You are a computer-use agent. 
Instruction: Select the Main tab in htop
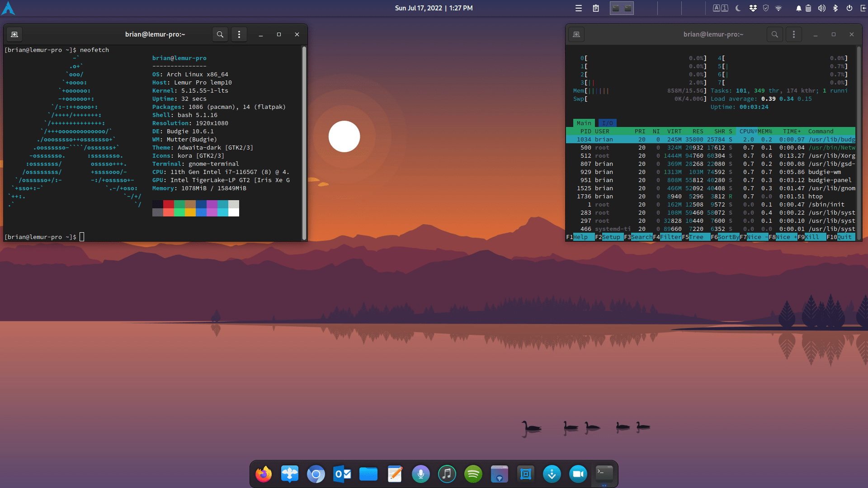pyautogui.click(x=584, y=123)
